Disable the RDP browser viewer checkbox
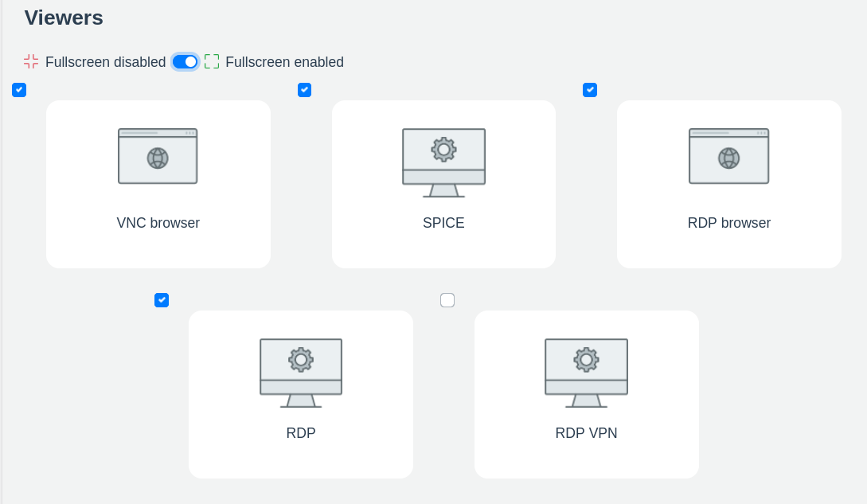Image resolution: width=867 pixels, height=504 pixels. 590,90
